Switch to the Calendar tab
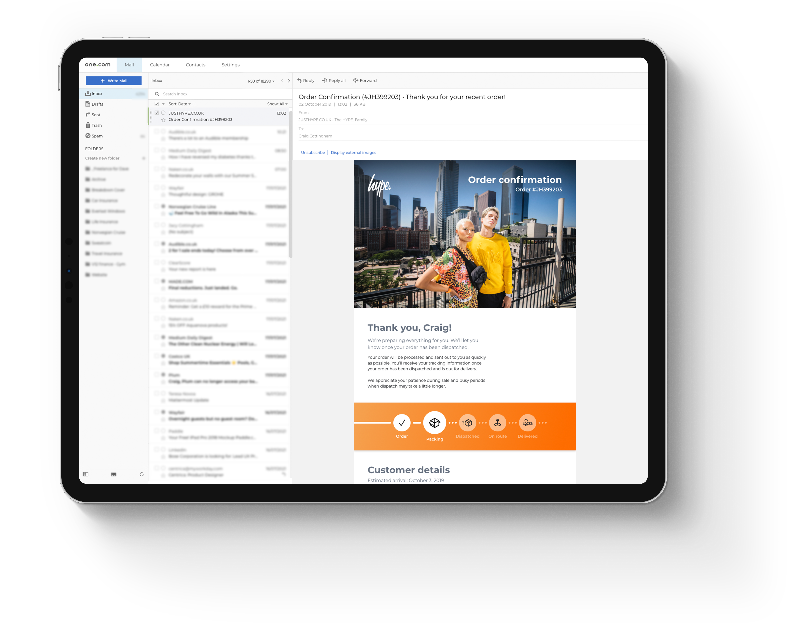The width and height of the screenshot is (812, 644). [160, 65]
